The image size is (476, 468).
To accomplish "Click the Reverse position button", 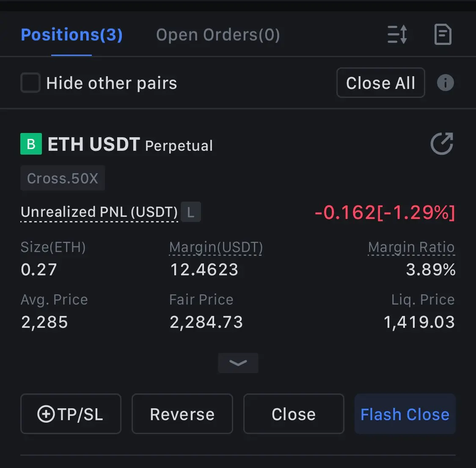I will [182, 414].
